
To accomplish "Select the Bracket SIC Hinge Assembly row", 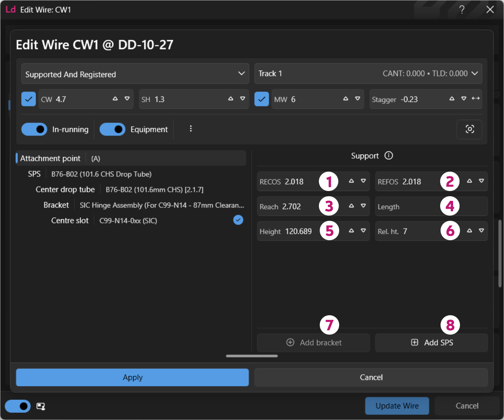I will click(131, 205).
